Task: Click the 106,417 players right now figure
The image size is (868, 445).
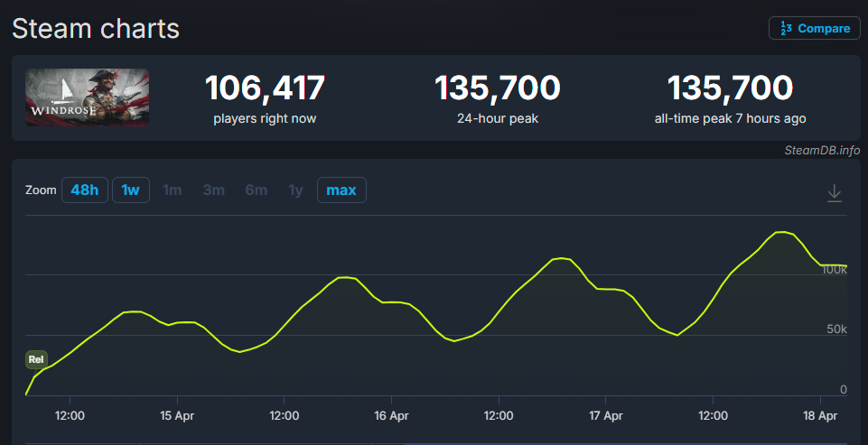Action: (265, 88)
